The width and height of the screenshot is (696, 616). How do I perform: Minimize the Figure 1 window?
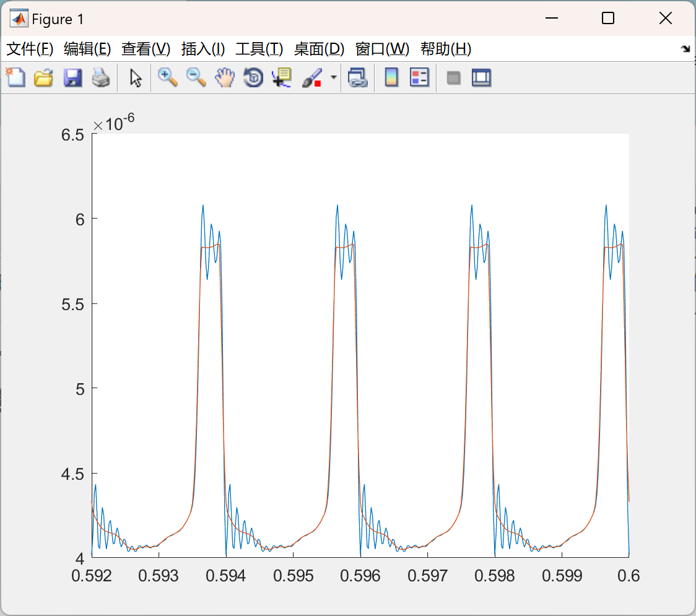click(x=551, y=18)
